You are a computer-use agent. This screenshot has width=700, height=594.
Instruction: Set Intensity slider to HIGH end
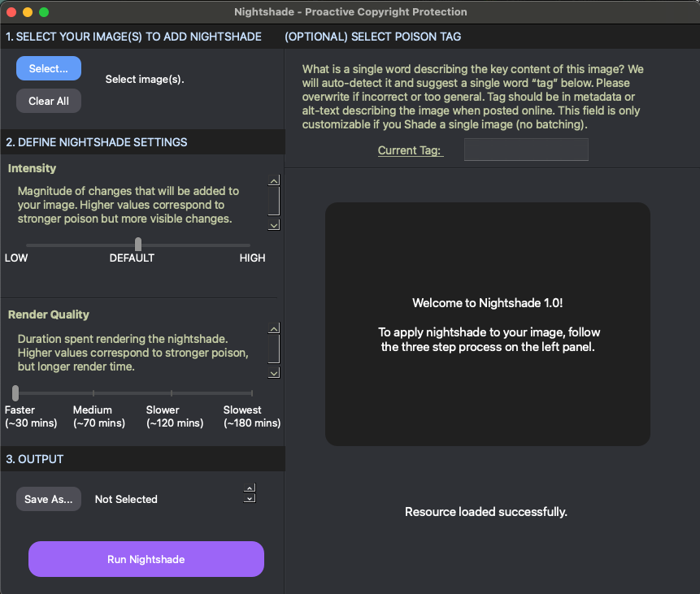(249, 245)
